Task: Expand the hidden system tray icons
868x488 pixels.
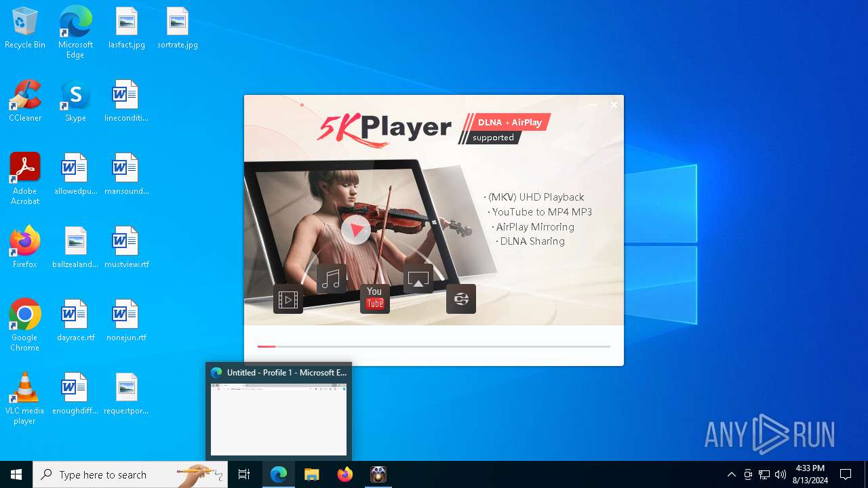Action: click(x=732, y=474)
